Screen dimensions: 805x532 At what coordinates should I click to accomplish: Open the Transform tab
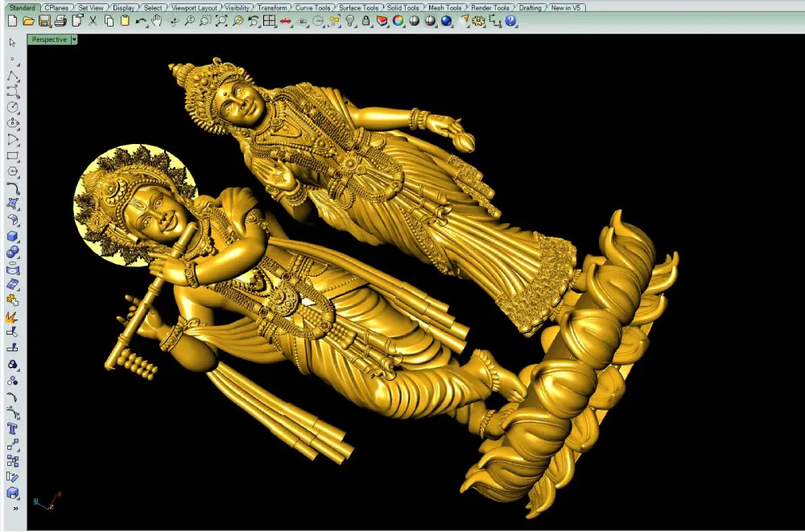click(272, 8)
